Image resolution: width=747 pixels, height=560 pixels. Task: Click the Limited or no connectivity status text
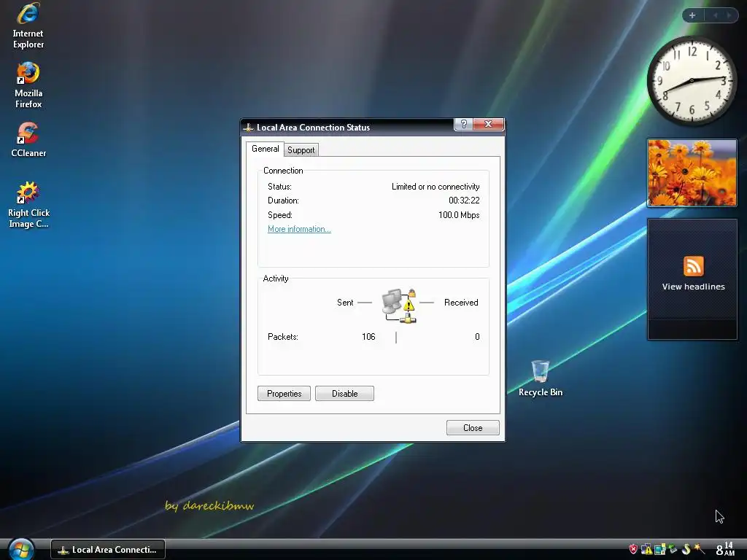436,187
